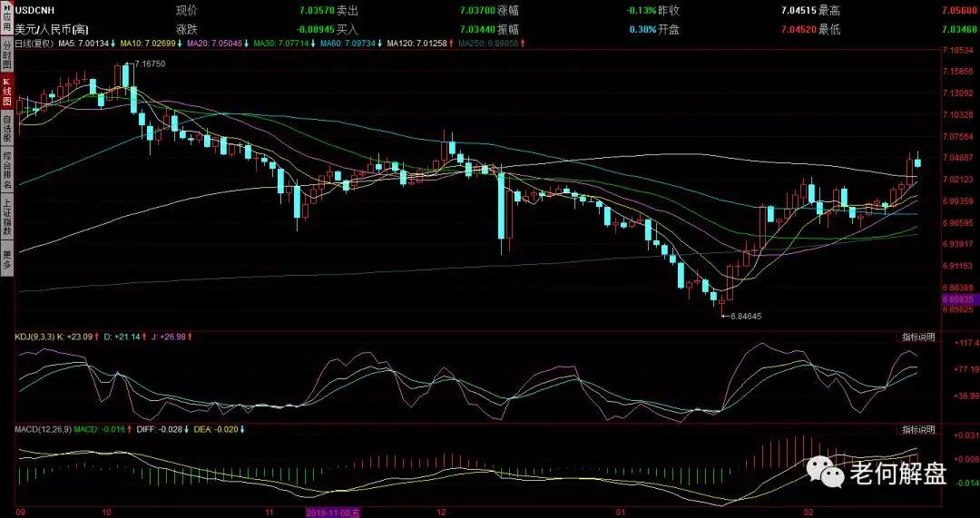
Task: Switch to the 上证指数 tab
Action: (6, 217)
